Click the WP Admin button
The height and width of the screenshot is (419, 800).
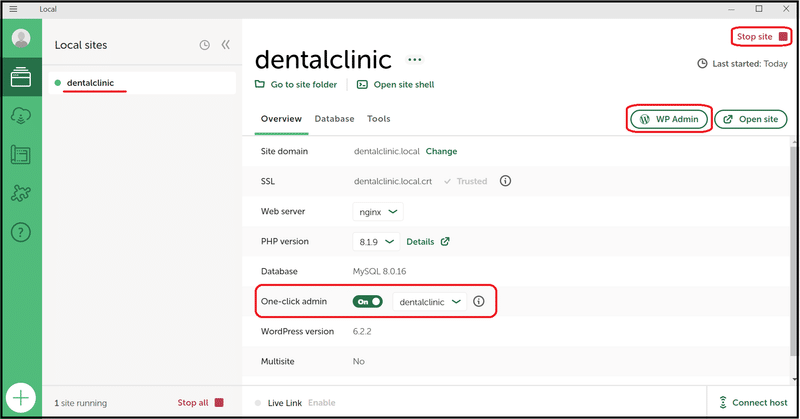pos(669,119)
